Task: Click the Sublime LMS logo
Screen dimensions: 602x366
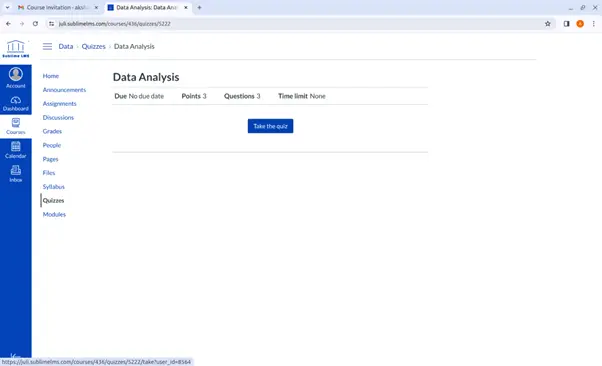Action: click(x=16, y=49)
